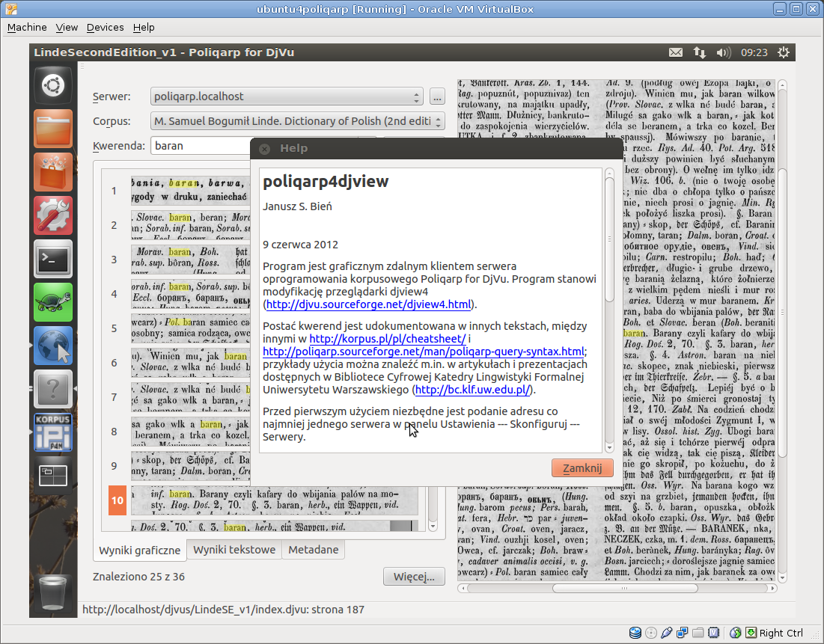Image resolution: width=824 pixels, height=644 pixels.
Task: Open the VirtualBox Help menu
Action: click(x=144, y=28)
